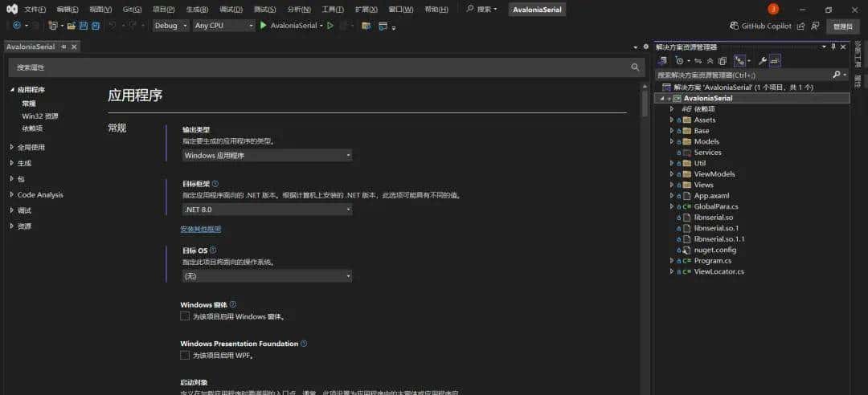Open the 扩展(X) menu
The image size is (868, 395).
point(366,10)
